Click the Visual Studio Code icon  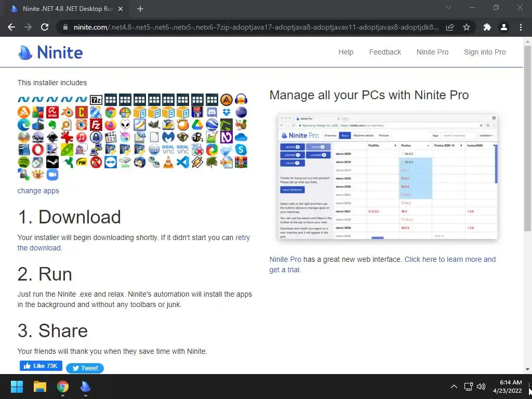pos(183,162)
